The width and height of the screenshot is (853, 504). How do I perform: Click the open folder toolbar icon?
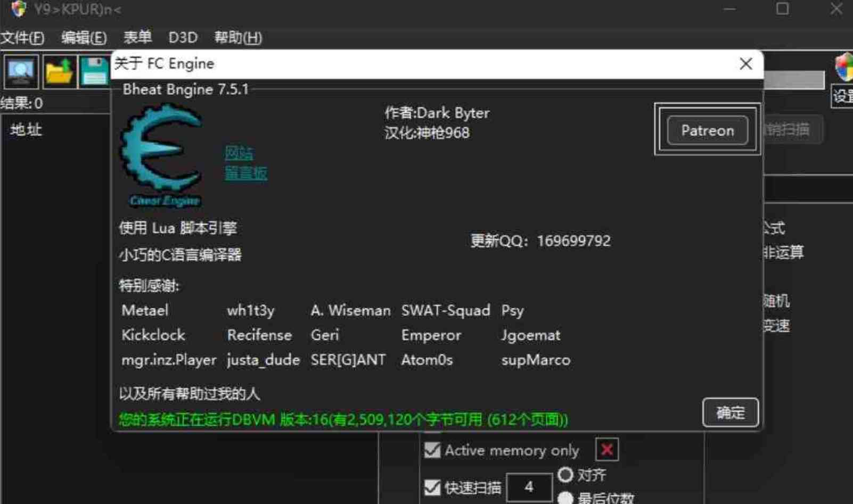click(x=59, y=71)
